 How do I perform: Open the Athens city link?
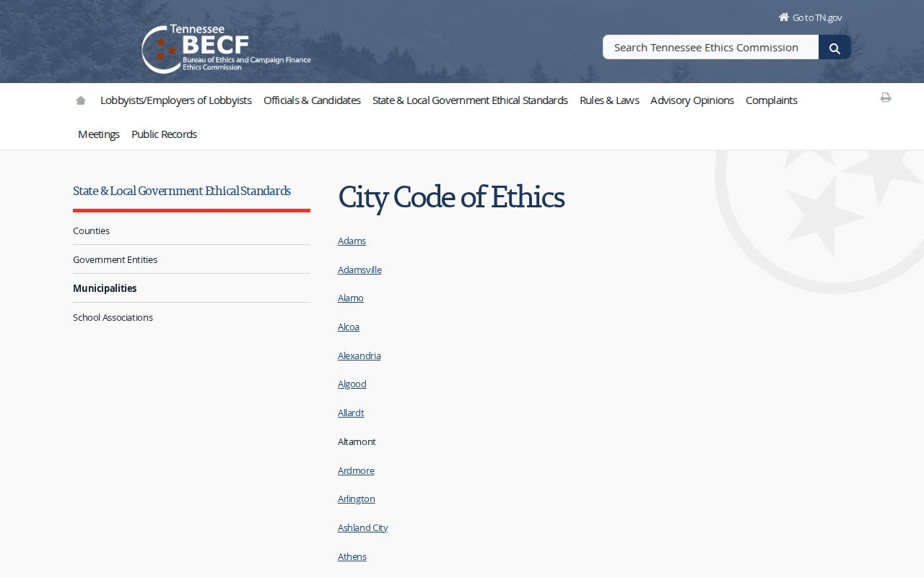pos(352,556)
